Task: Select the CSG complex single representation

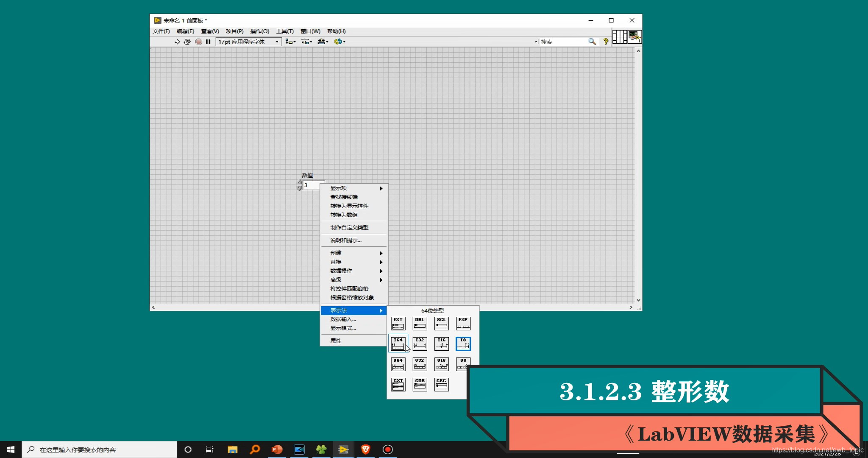Action: pos(441,385)
